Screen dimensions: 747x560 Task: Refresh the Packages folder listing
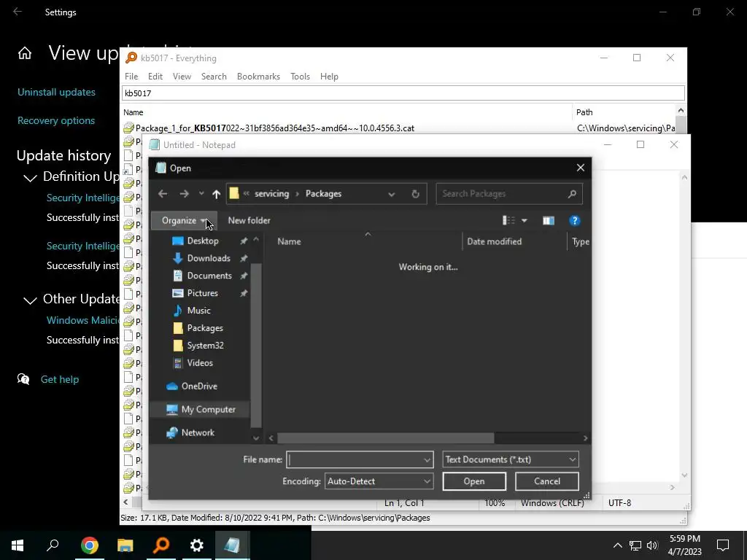tap(415, 194)
